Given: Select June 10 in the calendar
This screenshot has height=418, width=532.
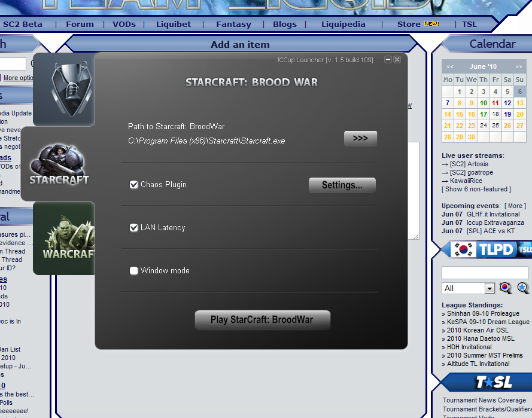Looking at the screenshot, I should click(484, 103).
